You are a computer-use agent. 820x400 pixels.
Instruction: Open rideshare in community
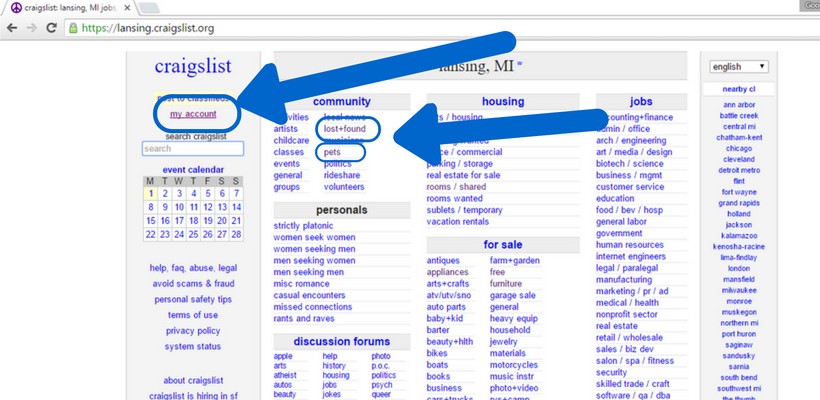coord(341,175)
